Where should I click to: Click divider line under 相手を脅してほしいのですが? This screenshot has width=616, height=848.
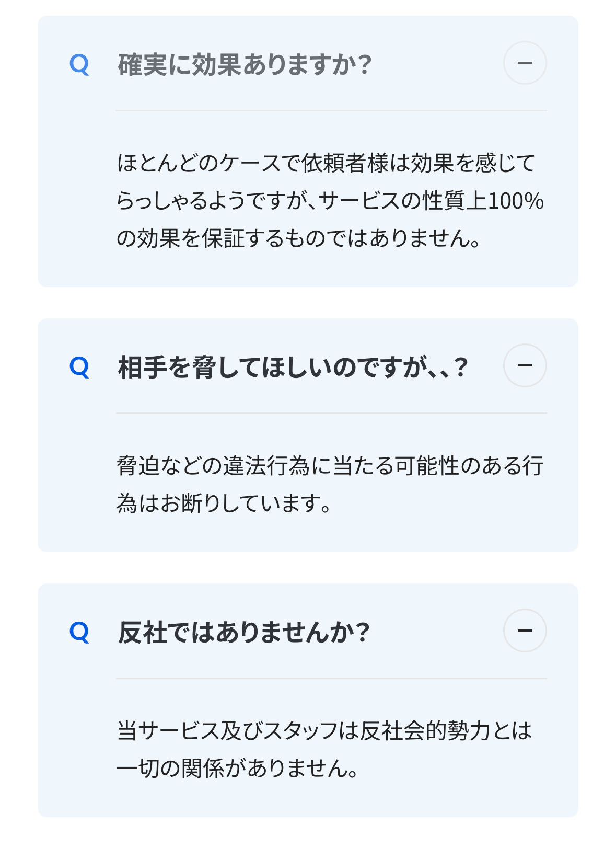[x=331, y=414]
